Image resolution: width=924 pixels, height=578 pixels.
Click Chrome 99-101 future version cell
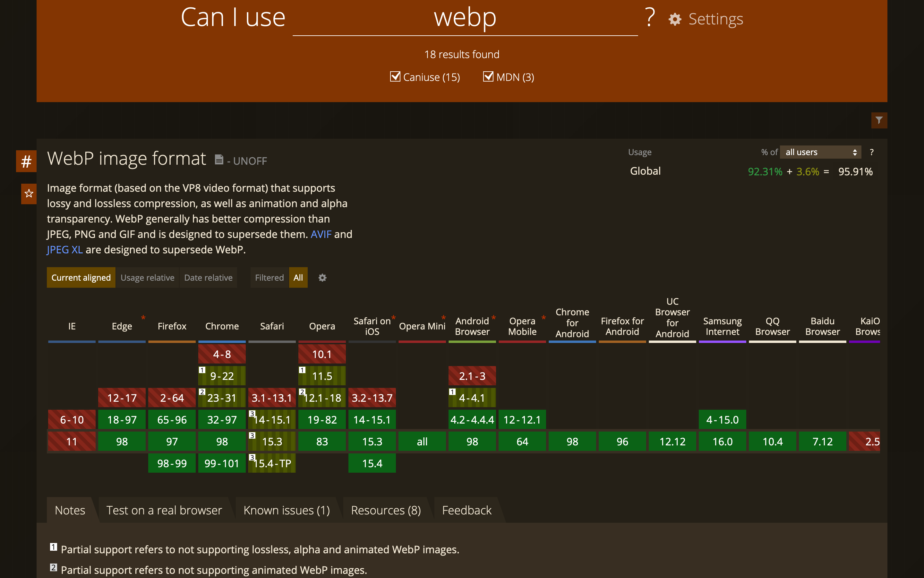[x=222, y=463]
